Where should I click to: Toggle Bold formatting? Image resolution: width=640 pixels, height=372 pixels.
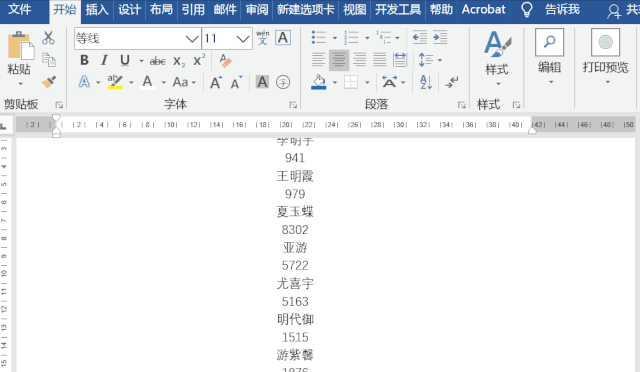coord(84,60)
